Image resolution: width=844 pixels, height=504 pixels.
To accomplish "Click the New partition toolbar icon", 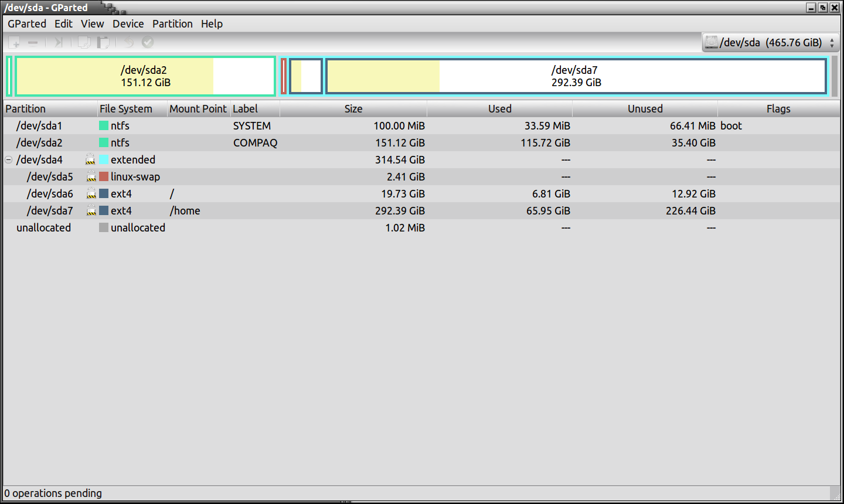I will pos(15,42).
